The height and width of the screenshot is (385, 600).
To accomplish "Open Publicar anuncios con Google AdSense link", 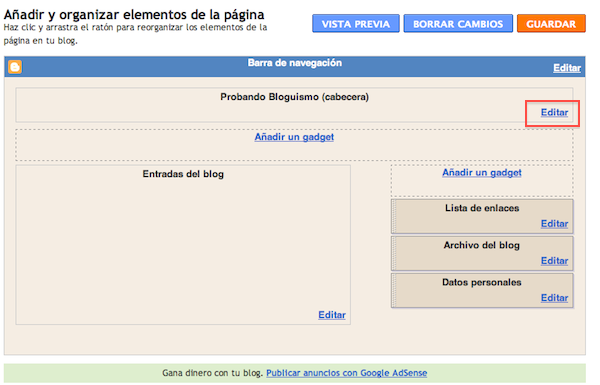I will (x=347, y=373).
